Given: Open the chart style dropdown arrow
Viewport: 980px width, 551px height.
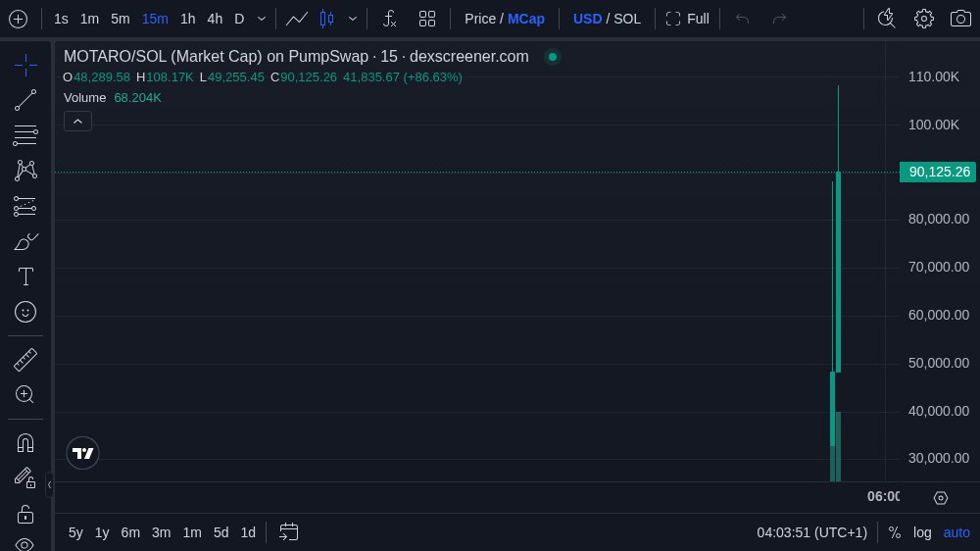Looking at the screenshot, I should click(x=353, y=19).
